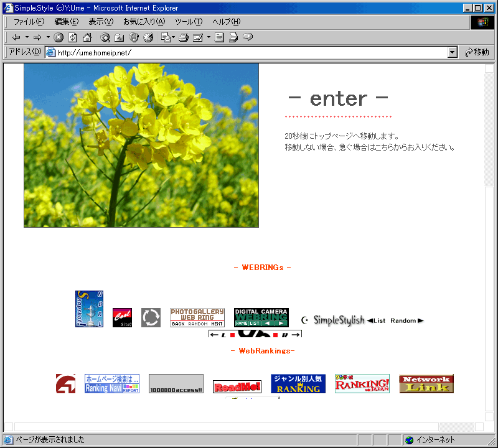Go back with the Back arrow
This screenshot has height=448, width=498.
16,37
